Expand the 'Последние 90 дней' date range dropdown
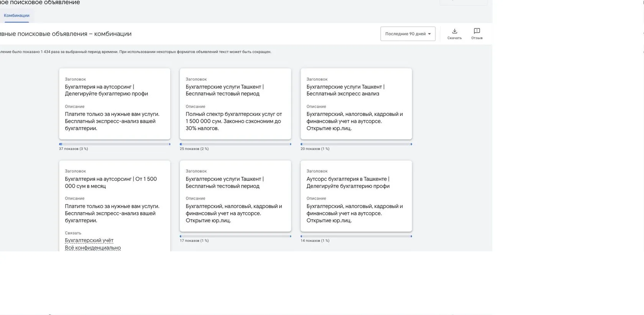644x315 pixels. pos(408,34)
